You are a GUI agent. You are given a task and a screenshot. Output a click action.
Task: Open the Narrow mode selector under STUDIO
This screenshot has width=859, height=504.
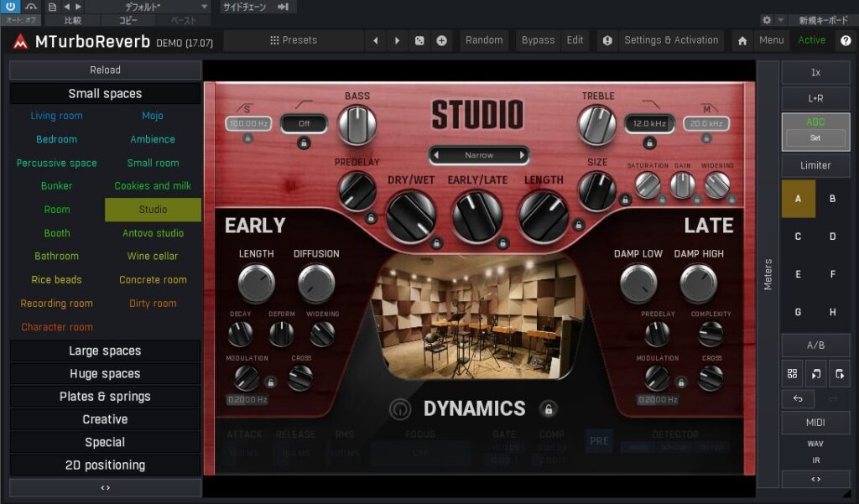pyautogui.click(x=479, y=155)
